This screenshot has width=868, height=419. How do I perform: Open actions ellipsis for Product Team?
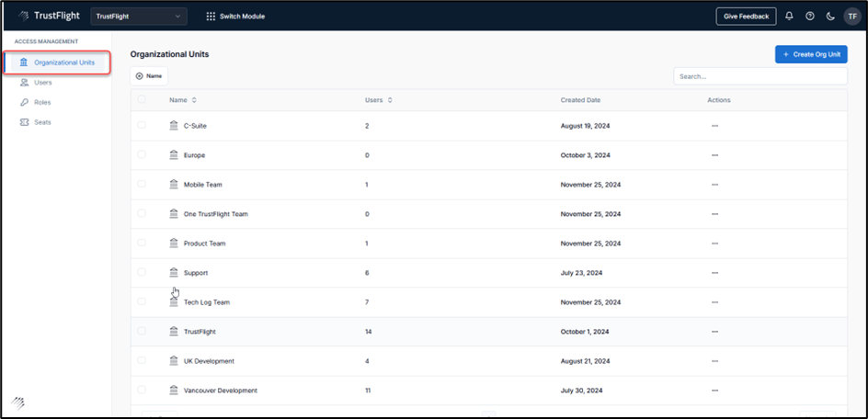[714, 243]
